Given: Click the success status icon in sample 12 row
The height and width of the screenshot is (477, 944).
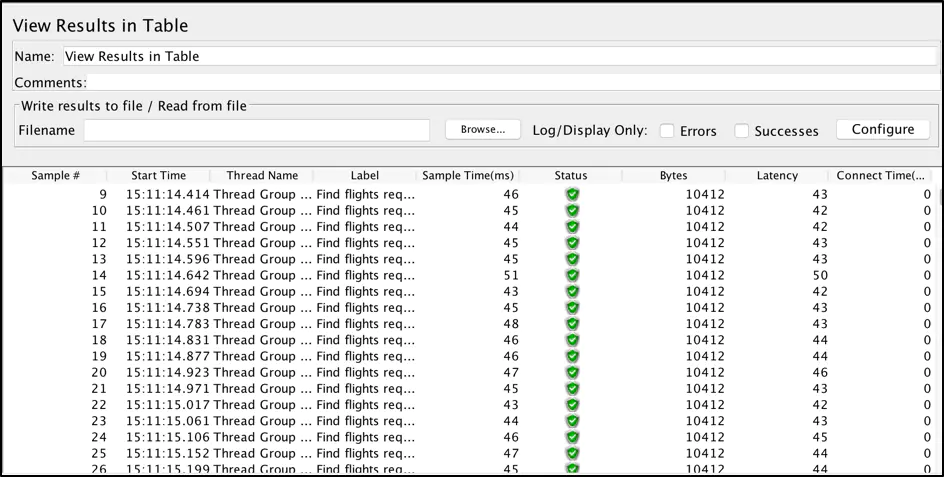Looking at the screenshot, I should pos(573,243).
